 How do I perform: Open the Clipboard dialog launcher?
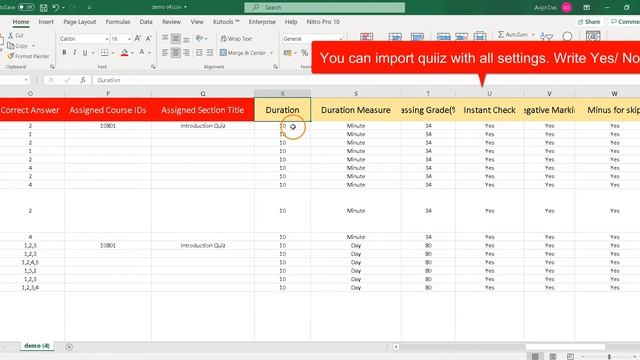52,67
